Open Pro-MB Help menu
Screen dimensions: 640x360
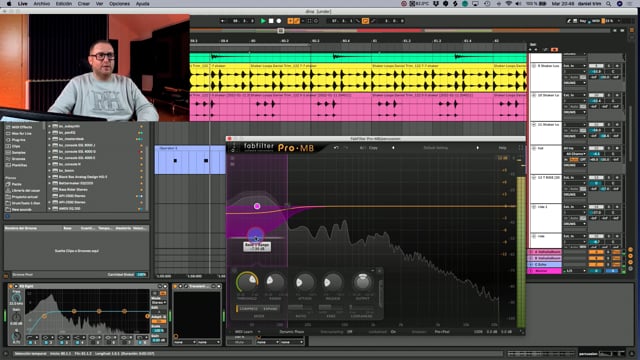(x=502, y=148)
